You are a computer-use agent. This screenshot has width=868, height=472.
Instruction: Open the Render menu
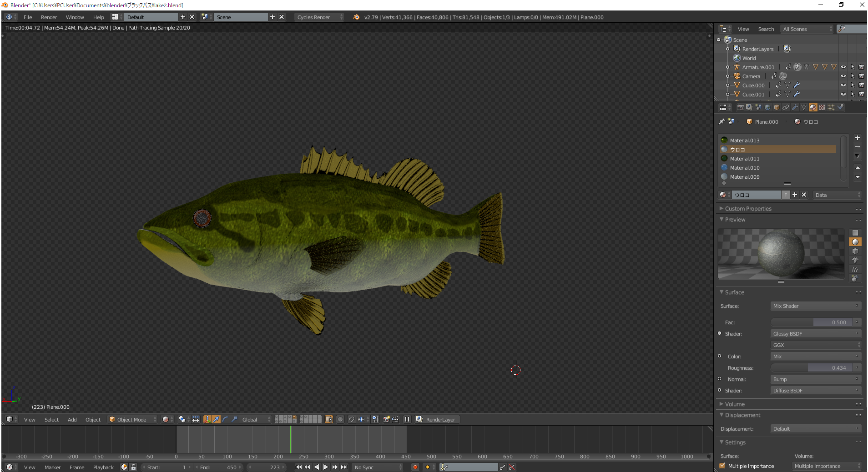pos(49,17)
